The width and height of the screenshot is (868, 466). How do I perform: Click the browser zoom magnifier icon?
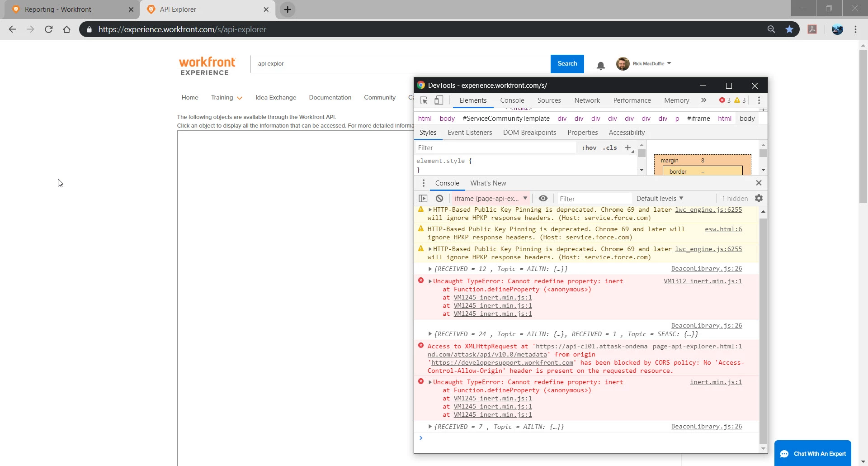(771, 29)
